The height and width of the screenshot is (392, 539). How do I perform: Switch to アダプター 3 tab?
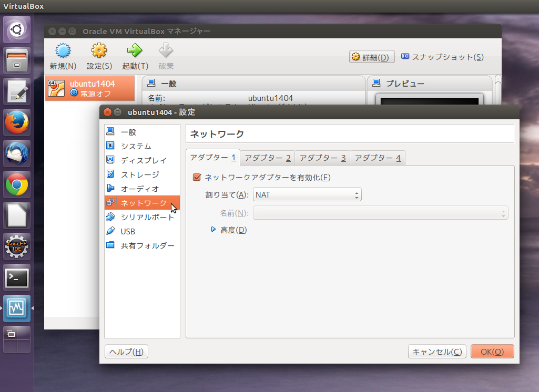(322, 158)
